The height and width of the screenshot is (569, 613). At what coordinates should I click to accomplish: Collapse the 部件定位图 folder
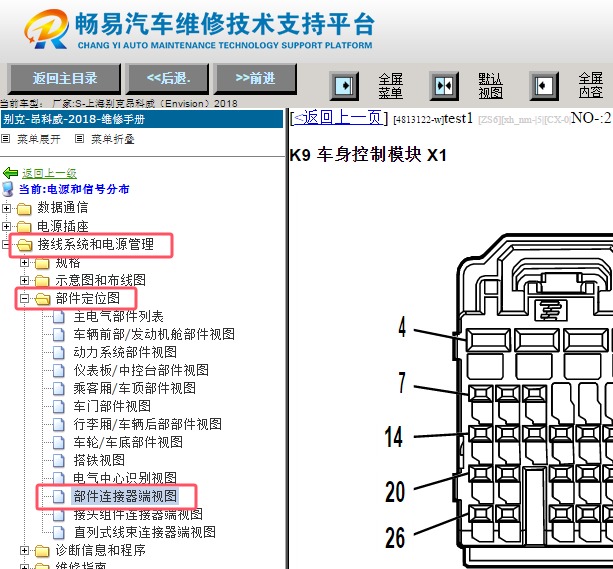[x=24, y=298]
